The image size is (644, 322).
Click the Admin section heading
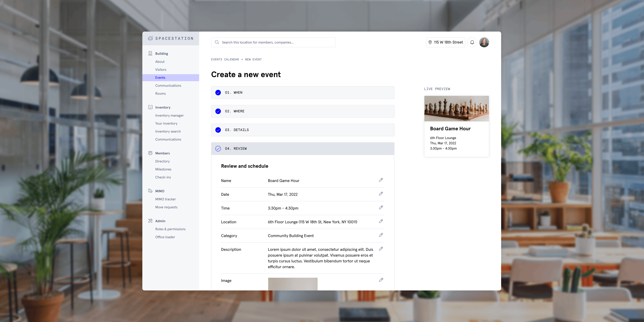coord(160,221)
